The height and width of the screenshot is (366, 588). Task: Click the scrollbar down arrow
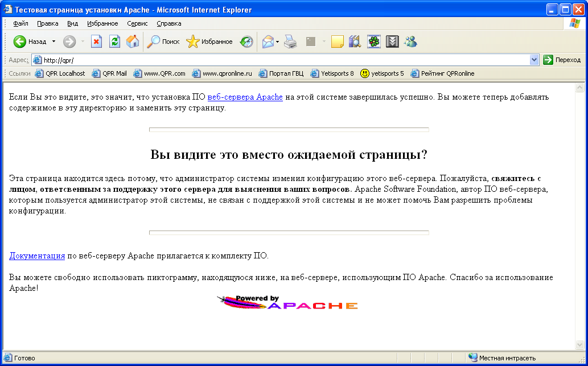(x=580, y=345)
